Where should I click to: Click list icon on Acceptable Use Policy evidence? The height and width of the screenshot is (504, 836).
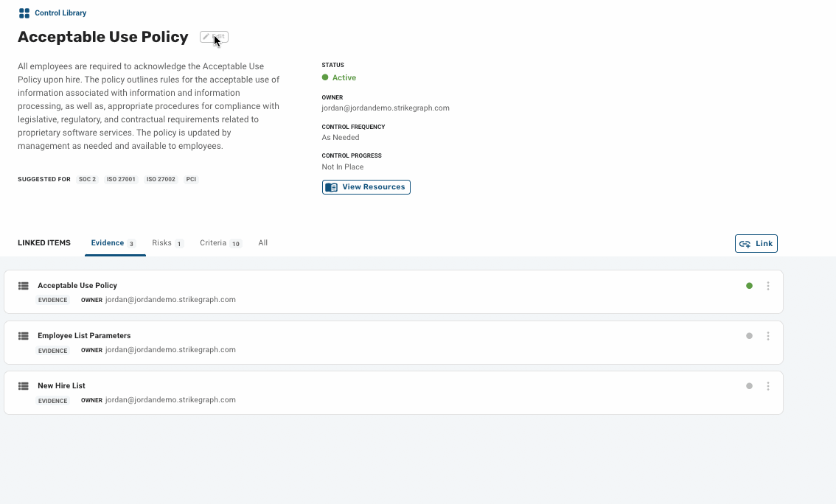[x=24, y=286]
